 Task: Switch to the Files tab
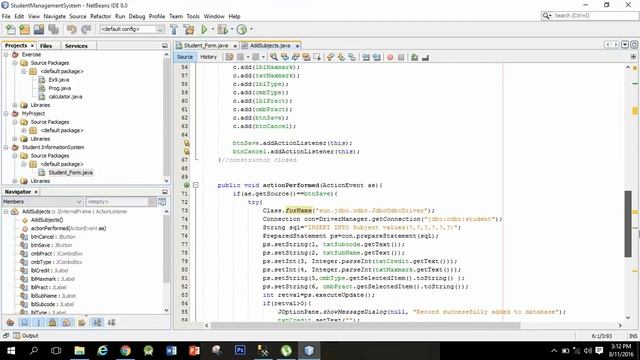46,46
